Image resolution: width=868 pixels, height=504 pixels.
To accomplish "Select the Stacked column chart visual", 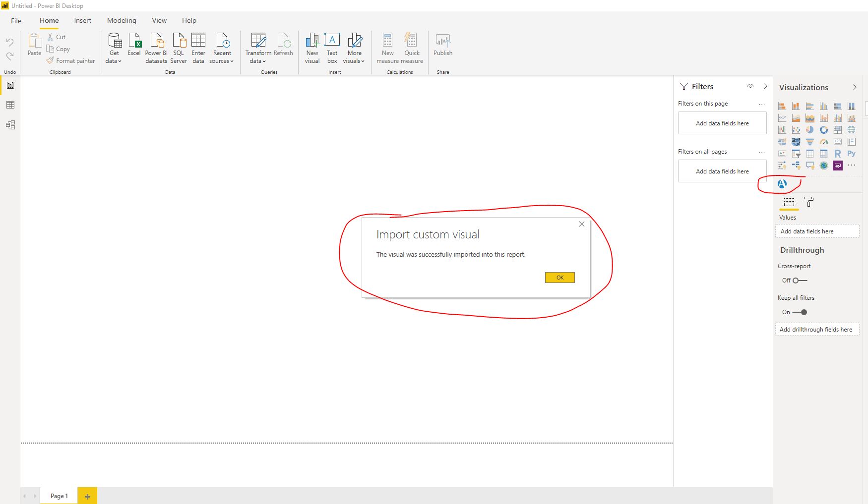I will 796,106.
